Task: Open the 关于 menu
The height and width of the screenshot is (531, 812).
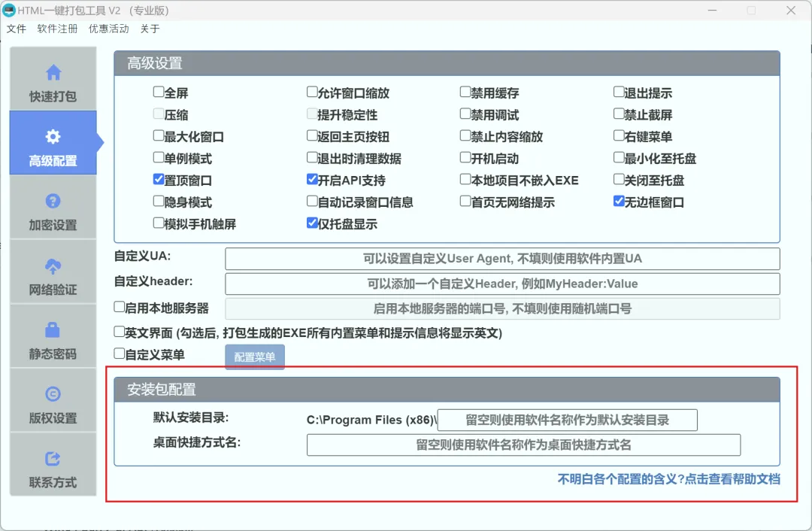Action: tap(150, 29)
